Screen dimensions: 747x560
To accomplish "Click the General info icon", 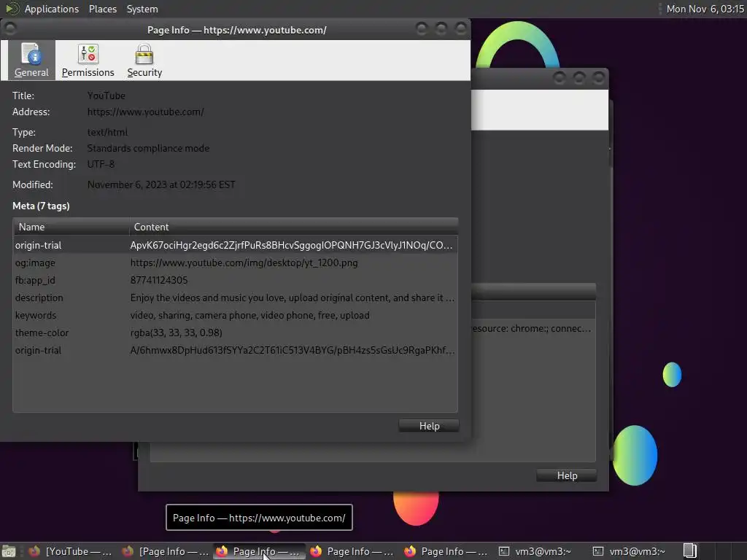I will pyautogui.click(x=31, y=53).
